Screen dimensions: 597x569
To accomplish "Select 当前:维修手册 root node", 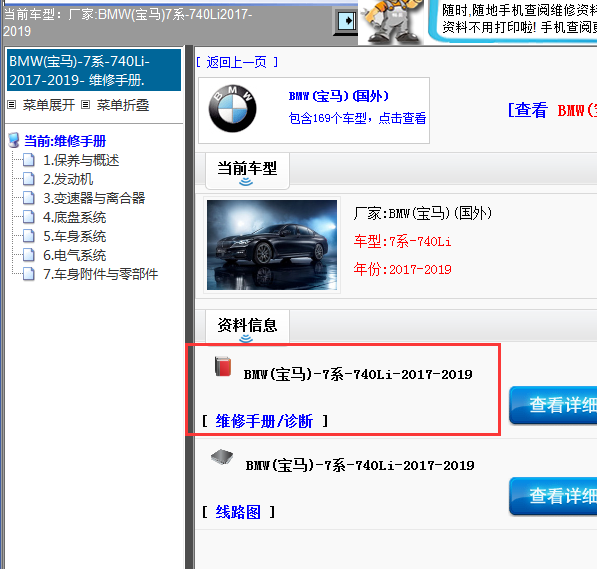I will pyautogui.click(x=65, y=141).
